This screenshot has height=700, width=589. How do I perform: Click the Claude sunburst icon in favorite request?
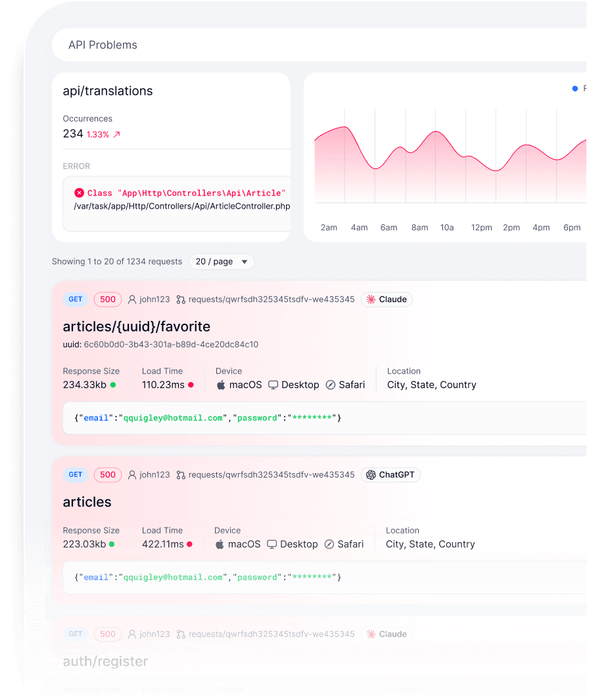click(371, 299)
